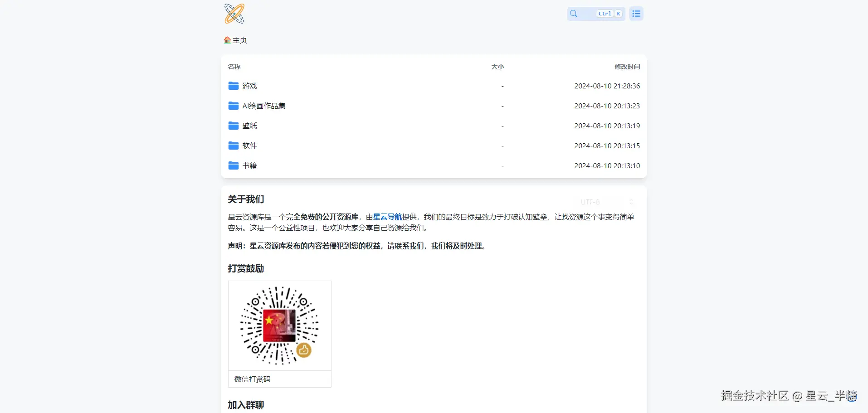Go to 主页 breadcrumb link
Viewport: 868px width, 413px height.
239,40
